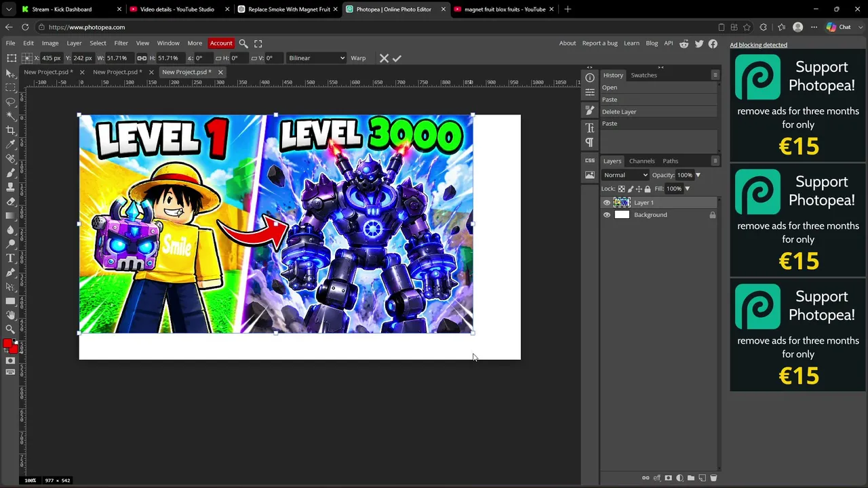Pick the Type tool
This screenshot has width=868, height=488.
pyautogui.click(x=11, y=258)
